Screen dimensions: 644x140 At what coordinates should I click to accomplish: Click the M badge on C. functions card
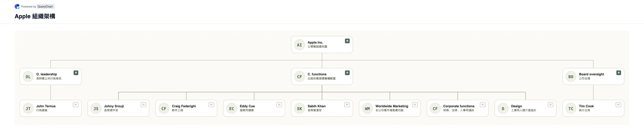coord(347,73)
